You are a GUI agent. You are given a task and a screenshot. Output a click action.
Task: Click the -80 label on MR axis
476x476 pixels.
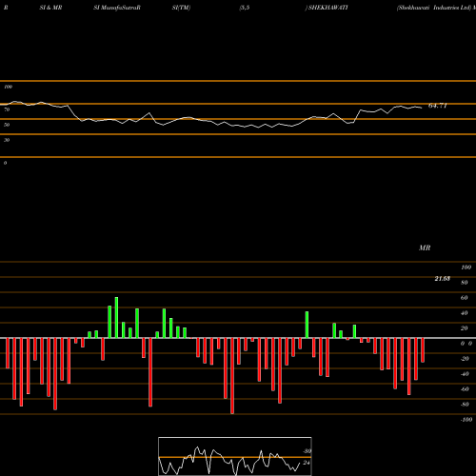tap(465, 405)
